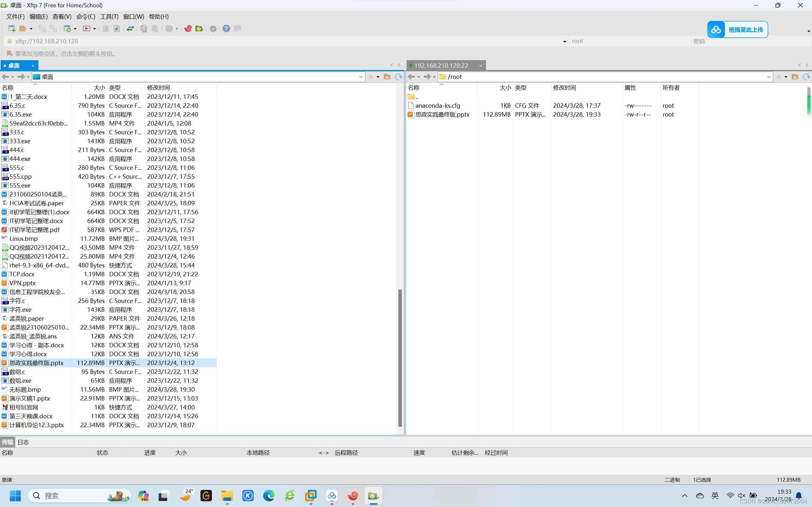Open options via the gear icon
The width and height of the screenshot is (812, 507).
click(213, 29)
